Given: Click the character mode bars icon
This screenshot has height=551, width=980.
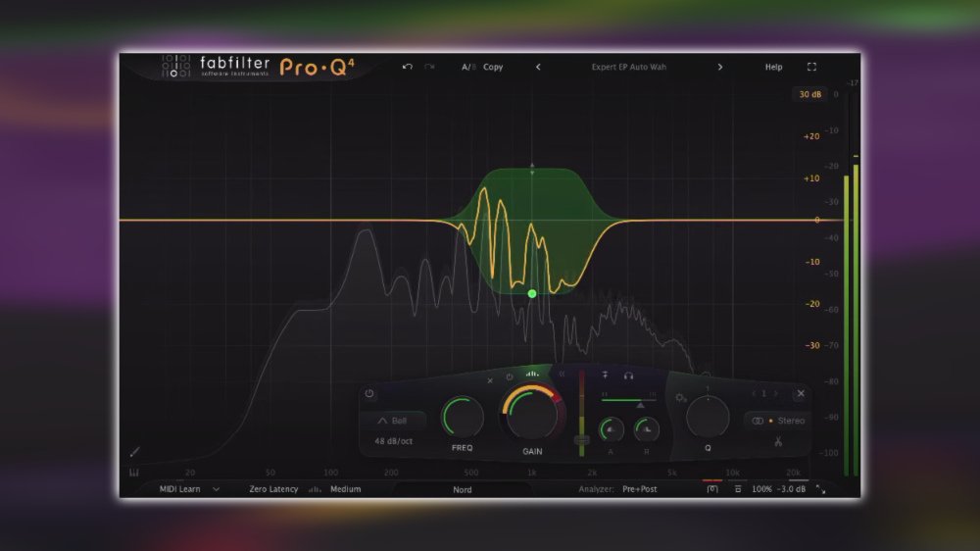Looking at the screenshot, I should coord(315,489).
